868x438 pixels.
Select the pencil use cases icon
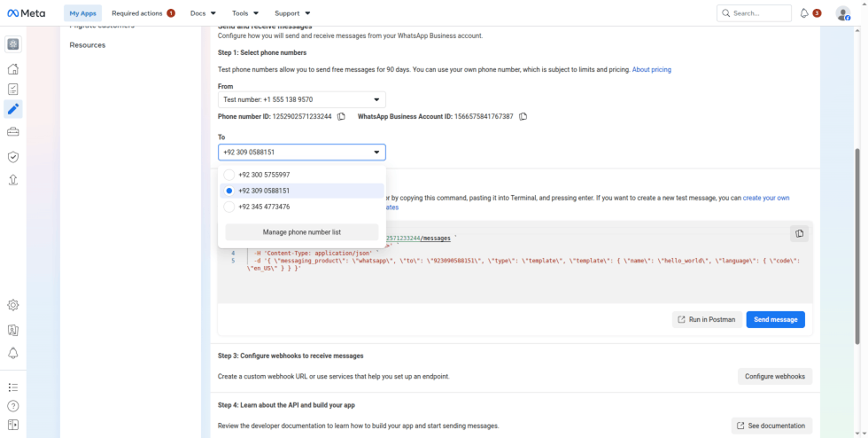click(13, 109)
